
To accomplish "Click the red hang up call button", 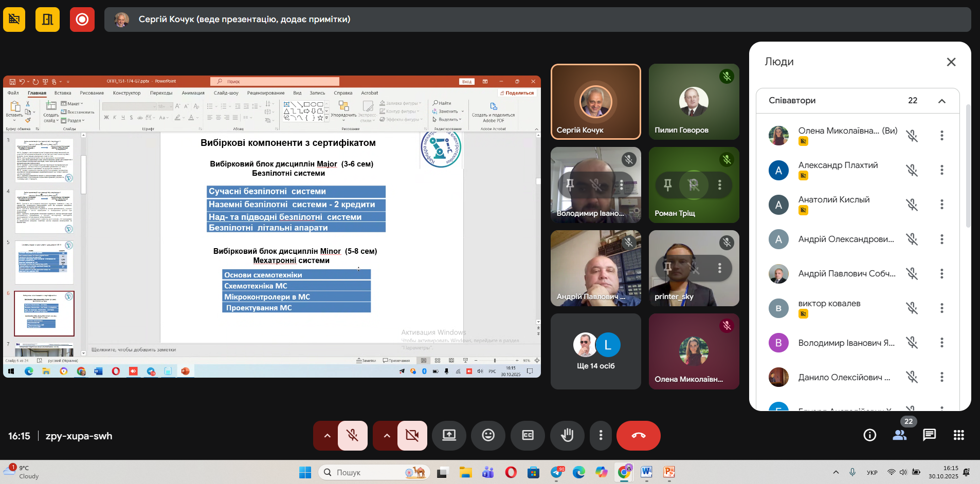I will pyautogui.click(x=638, y=436).
